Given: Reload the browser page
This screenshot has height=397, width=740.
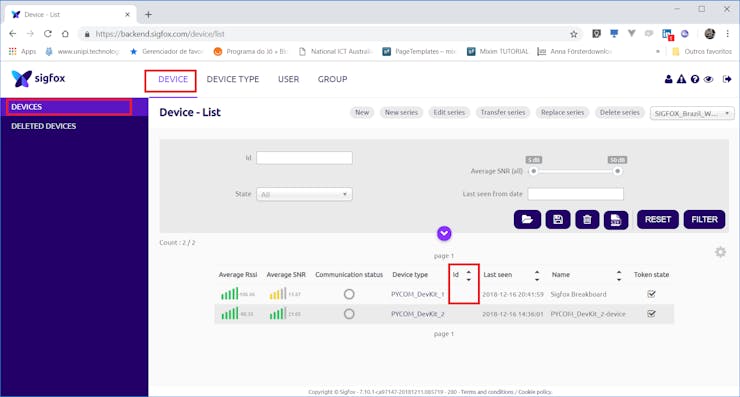Looking at the screenshot, I should coord(48,34).
